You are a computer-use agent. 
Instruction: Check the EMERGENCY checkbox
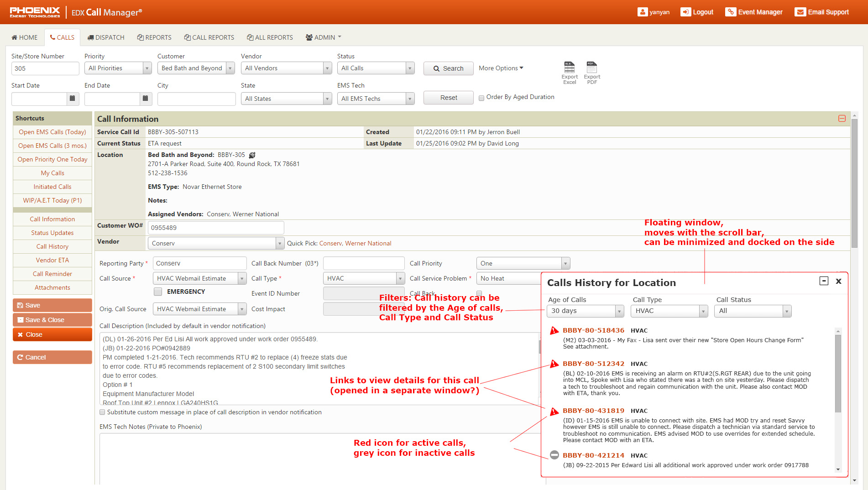tap(158, 292)
